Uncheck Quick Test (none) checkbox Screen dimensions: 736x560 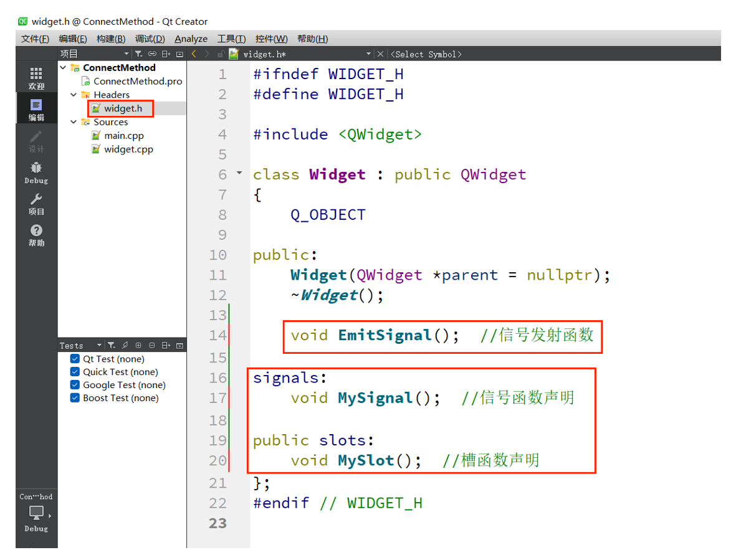[75, 371]
